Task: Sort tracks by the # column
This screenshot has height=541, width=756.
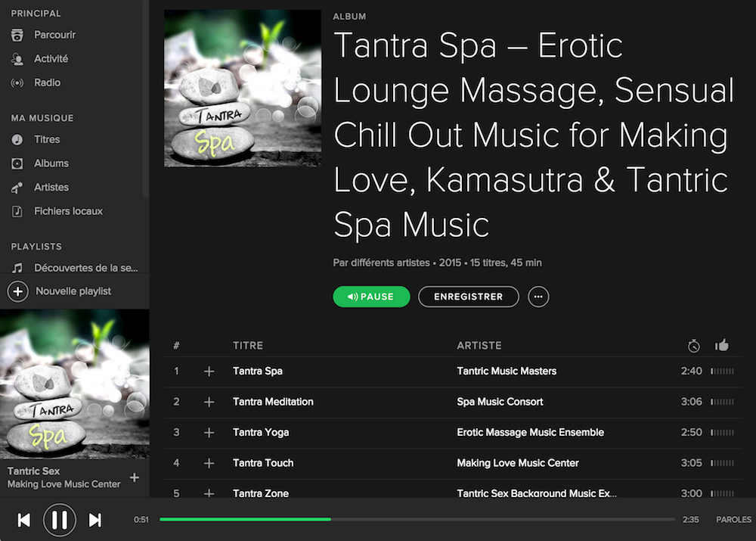Action: pyautogui.click(x=176, y=346)
